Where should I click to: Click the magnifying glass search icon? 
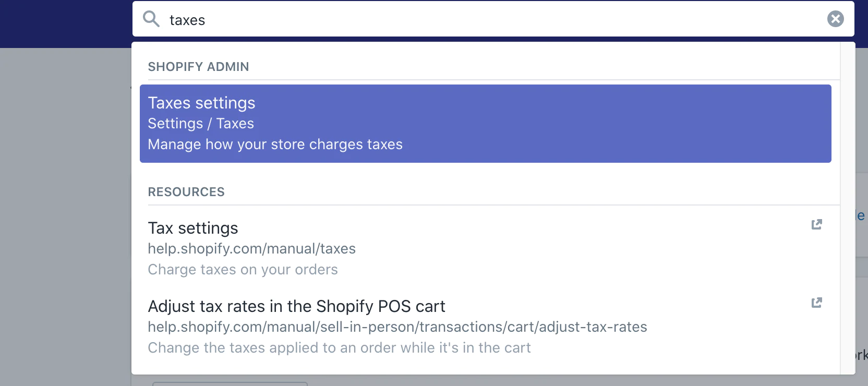tap(151, 19)
